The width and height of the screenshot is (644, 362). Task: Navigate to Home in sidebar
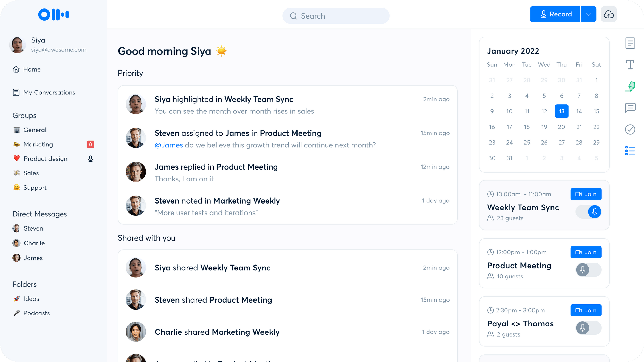tap(32, 69)
